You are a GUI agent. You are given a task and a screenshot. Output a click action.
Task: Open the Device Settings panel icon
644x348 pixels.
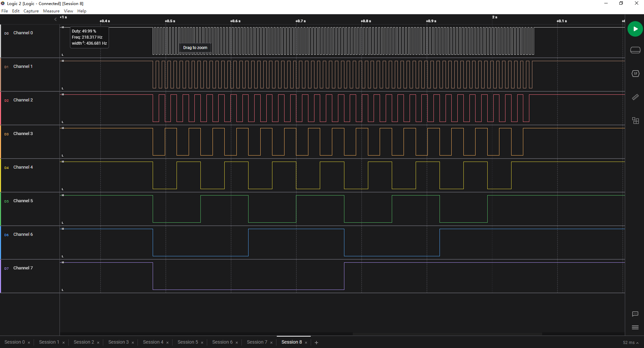635,50
